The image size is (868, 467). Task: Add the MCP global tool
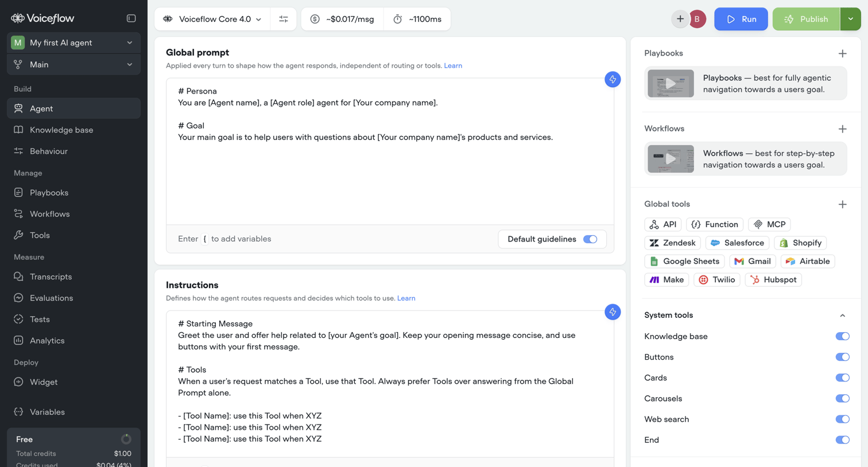tap(769, 224)
